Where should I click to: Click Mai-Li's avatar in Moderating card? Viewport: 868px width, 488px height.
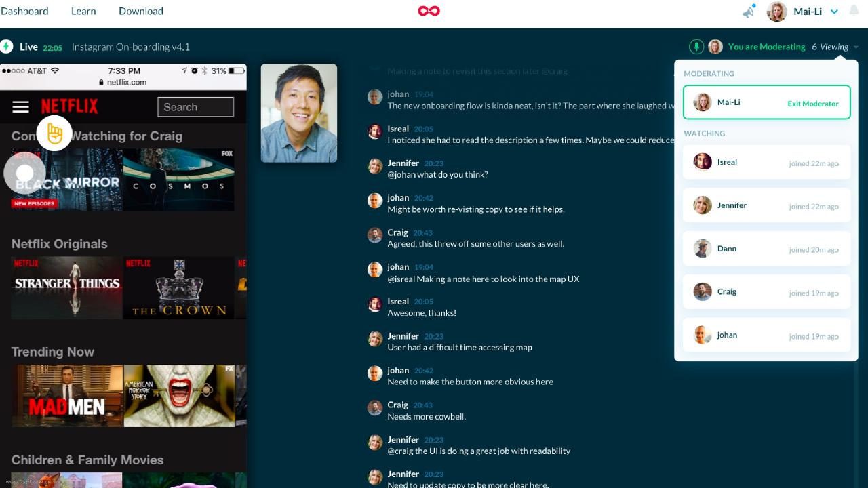point(703,102)
